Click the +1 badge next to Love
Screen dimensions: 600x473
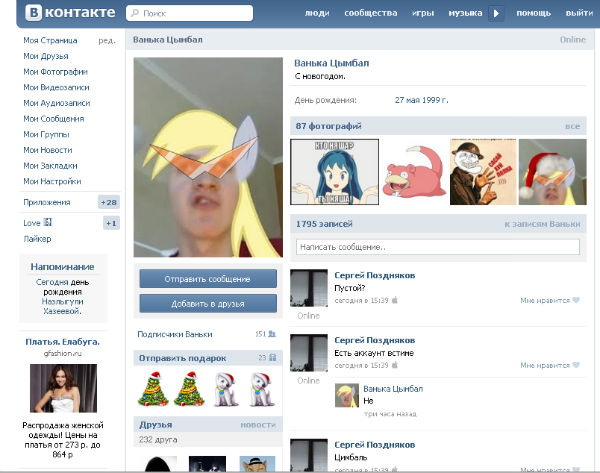[x=111, y=223]
